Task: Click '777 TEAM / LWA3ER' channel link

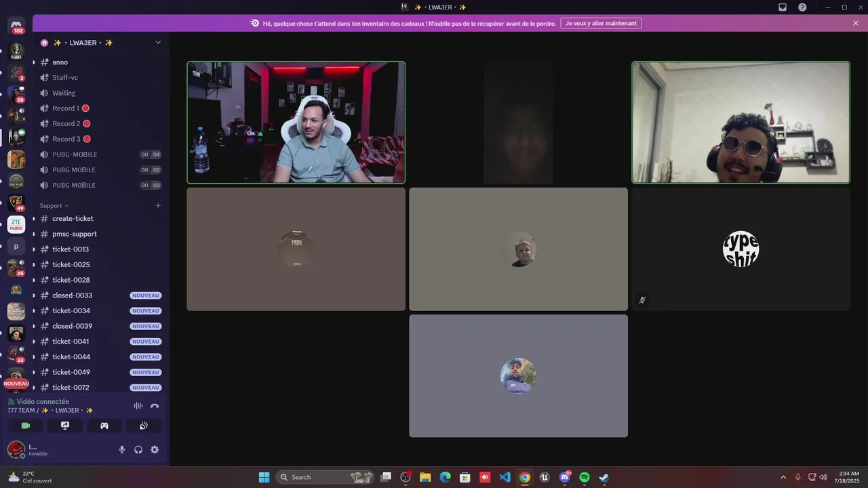Action: (50, 410)
